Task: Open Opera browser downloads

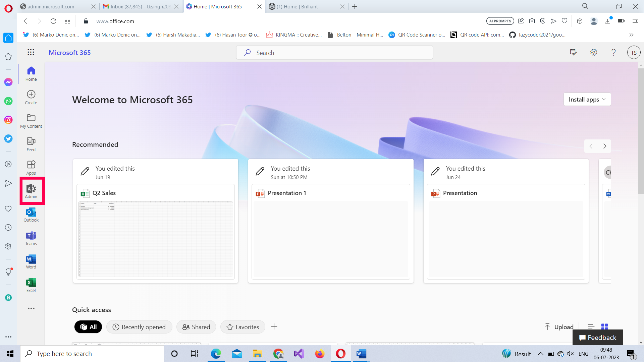Action: 607,21
